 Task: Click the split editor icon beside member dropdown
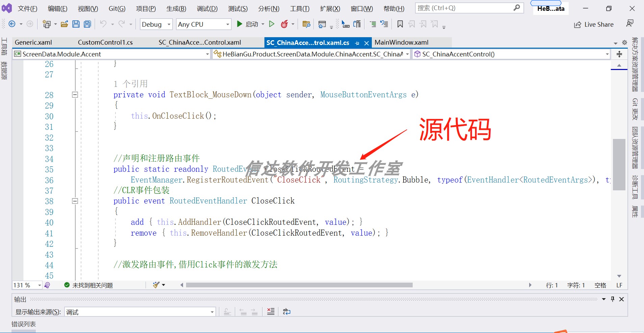619,54
